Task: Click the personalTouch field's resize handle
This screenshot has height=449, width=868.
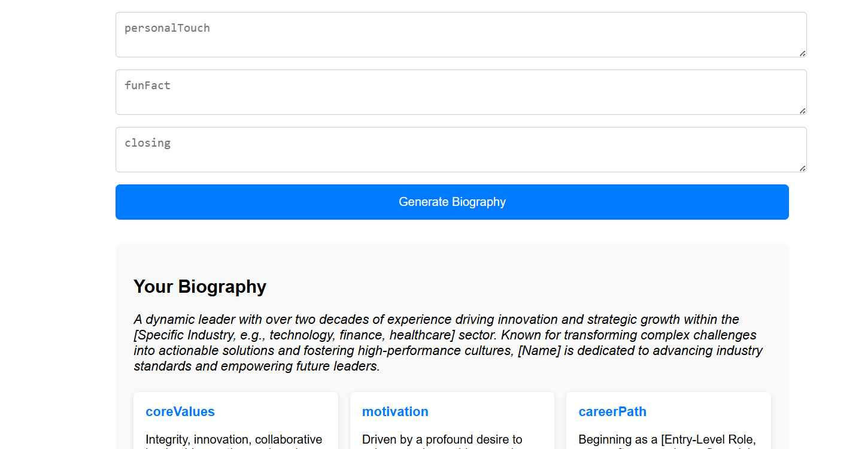Action: point(802,53)
